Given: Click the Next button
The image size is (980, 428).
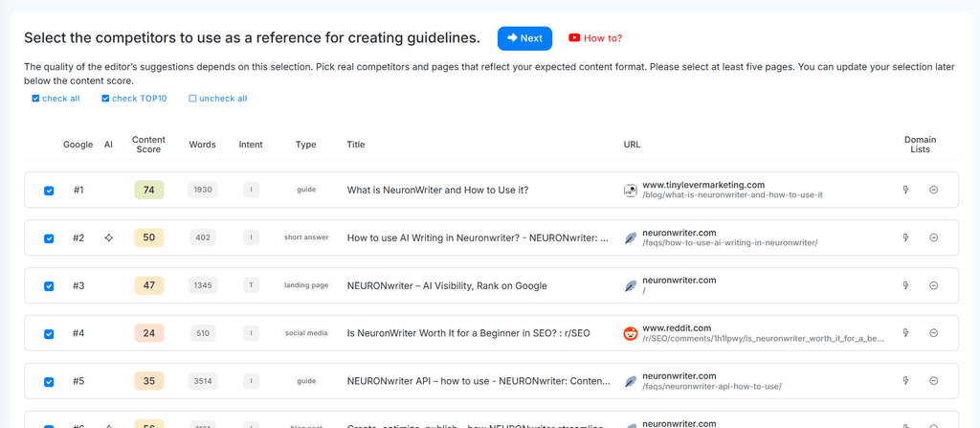Looking at the screenshot, I should (525, 38).
